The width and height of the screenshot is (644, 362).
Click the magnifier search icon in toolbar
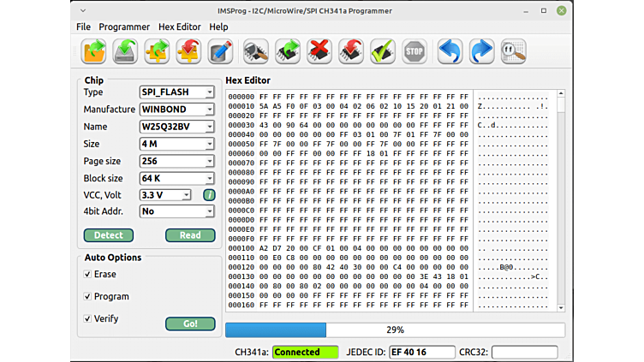coord(513,51)
